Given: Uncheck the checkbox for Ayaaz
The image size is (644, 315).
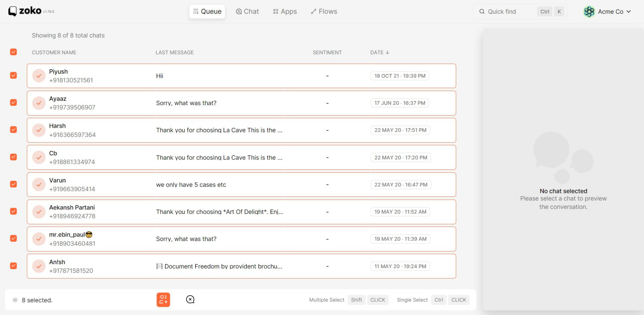Looking at the screenshot, I should [x=14, y=103].
